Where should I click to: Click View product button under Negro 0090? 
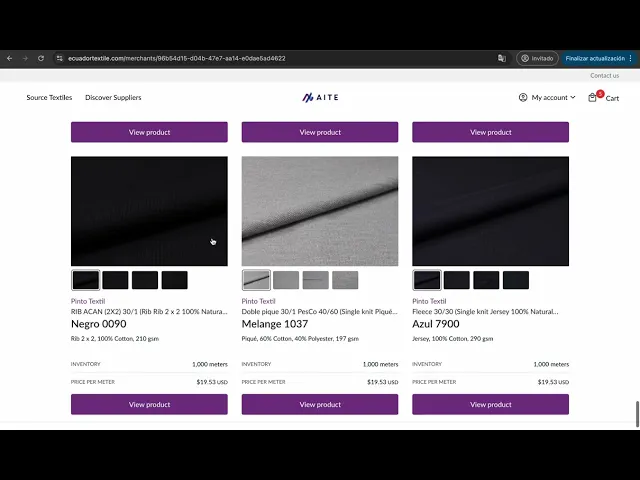pyautogui.click(x=149, y=404)
